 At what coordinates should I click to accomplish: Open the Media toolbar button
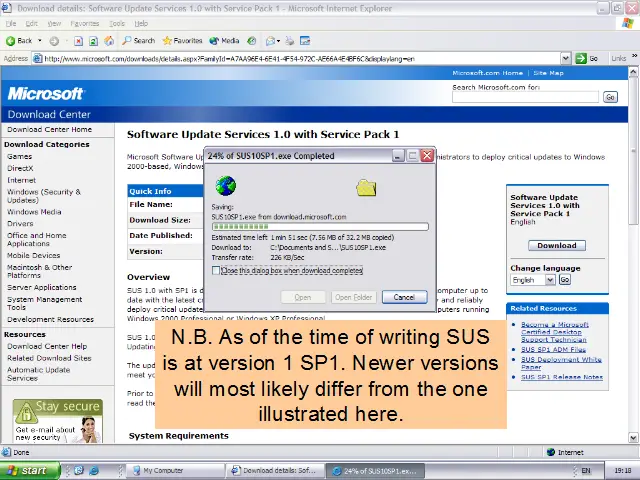point(224,40)
